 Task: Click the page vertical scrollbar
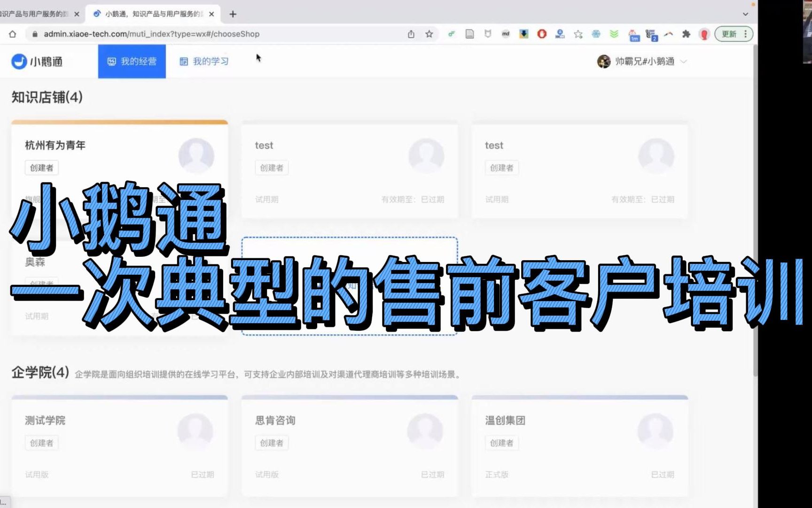pos(755,212)
